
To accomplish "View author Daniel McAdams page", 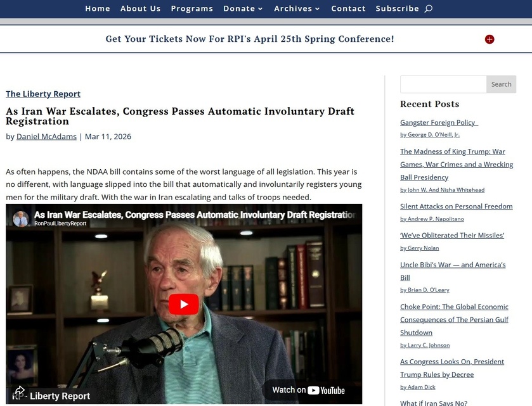I will click(x=46, y=136).
